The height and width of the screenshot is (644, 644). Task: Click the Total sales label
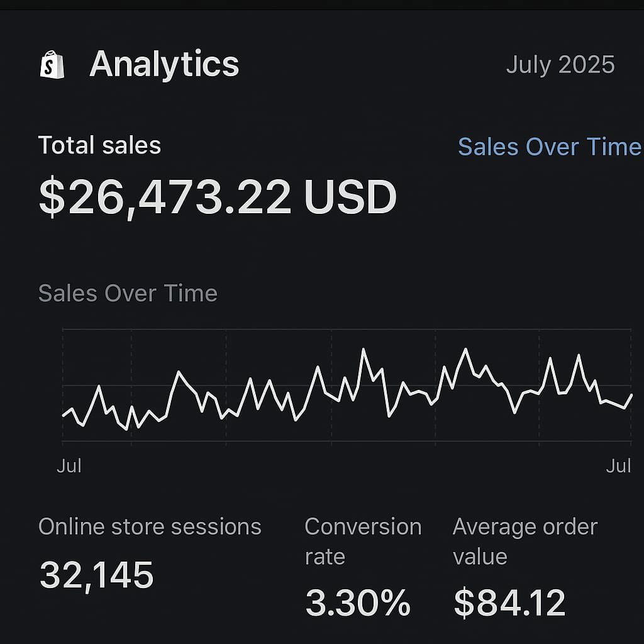(99, 145)
